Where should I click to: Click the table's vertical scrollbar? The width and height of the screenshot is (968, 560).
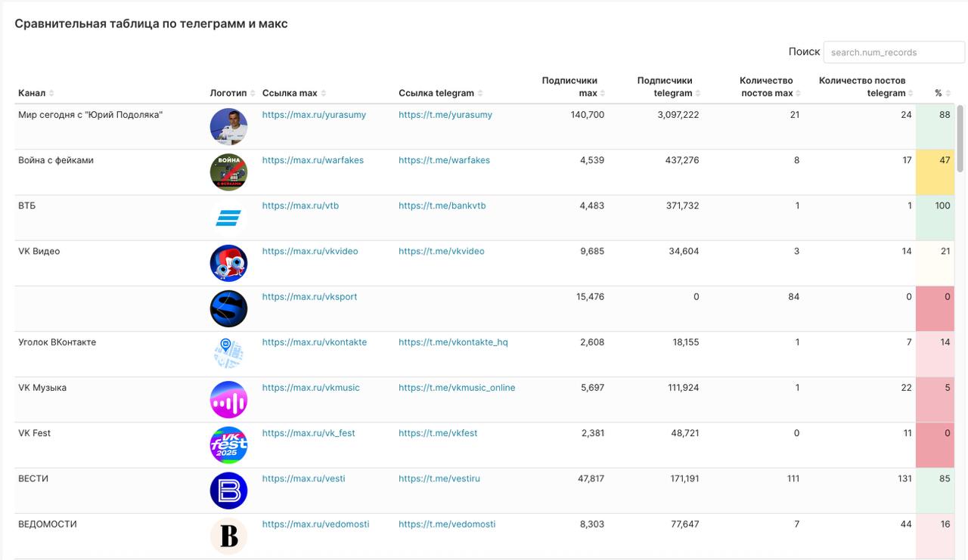click(960, 138)
